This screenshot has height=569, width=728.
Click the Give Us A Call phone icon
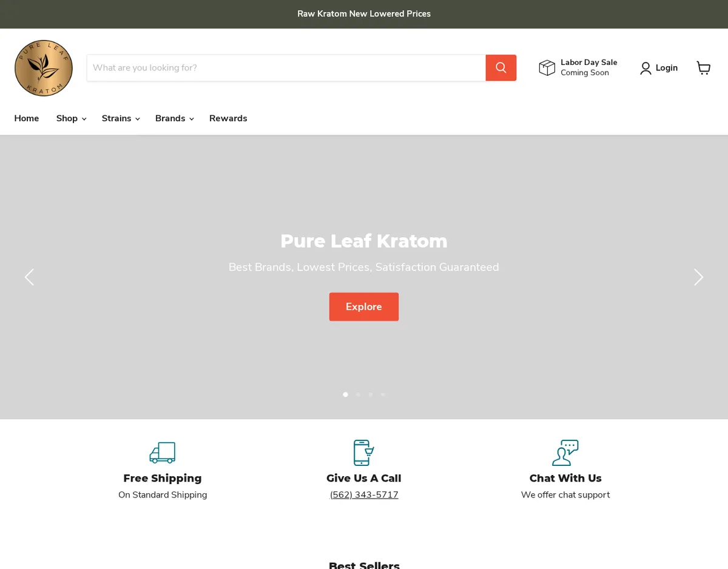click(364, 453)
